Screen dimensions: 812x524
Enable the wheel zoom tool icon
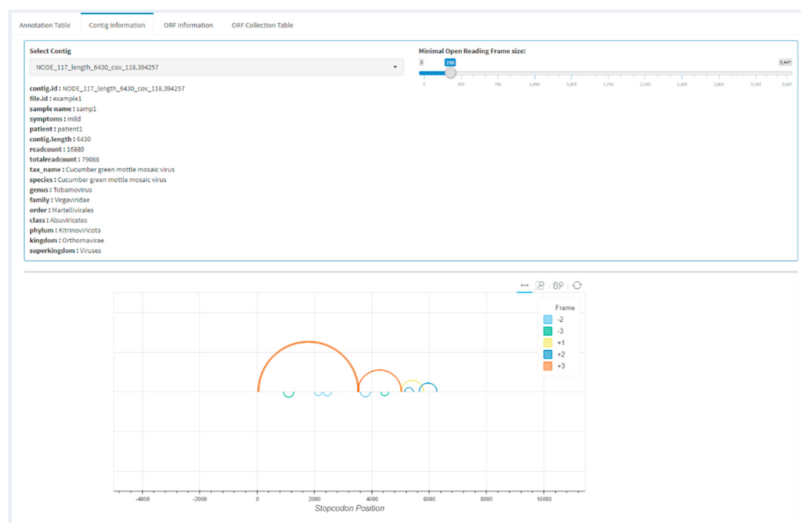pyautogui.click(x=558, y=285)
